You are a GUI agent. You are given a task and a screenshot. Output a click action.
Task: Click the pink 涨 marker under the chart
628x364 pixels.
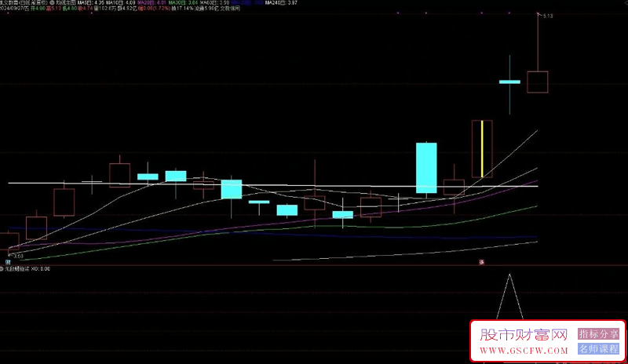point(482,262)
